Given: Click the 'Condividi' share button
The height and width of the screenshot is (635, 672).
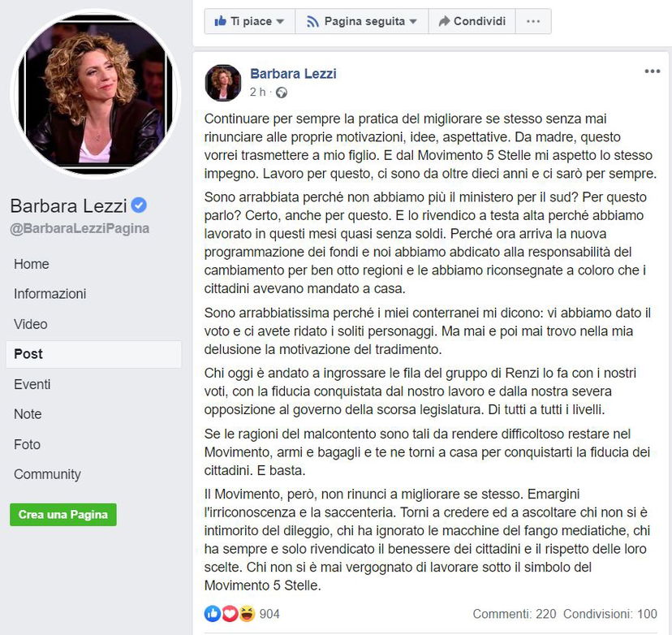Looking at the screenshot, I should [472, 21].
